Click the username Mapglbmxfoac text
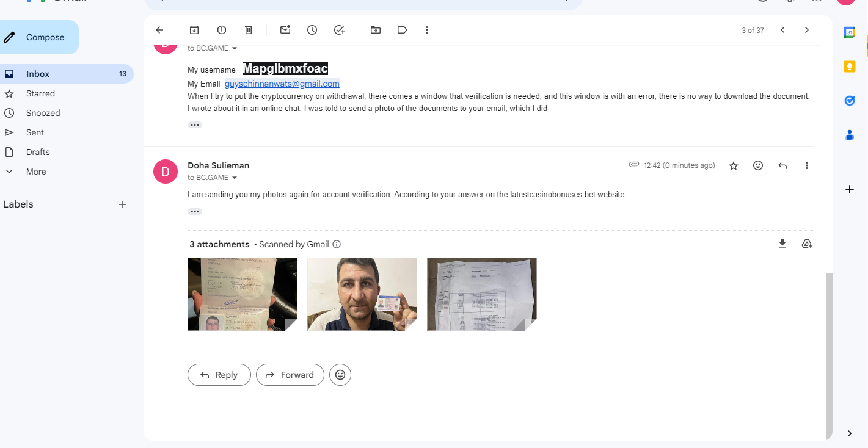 point(285,68)
